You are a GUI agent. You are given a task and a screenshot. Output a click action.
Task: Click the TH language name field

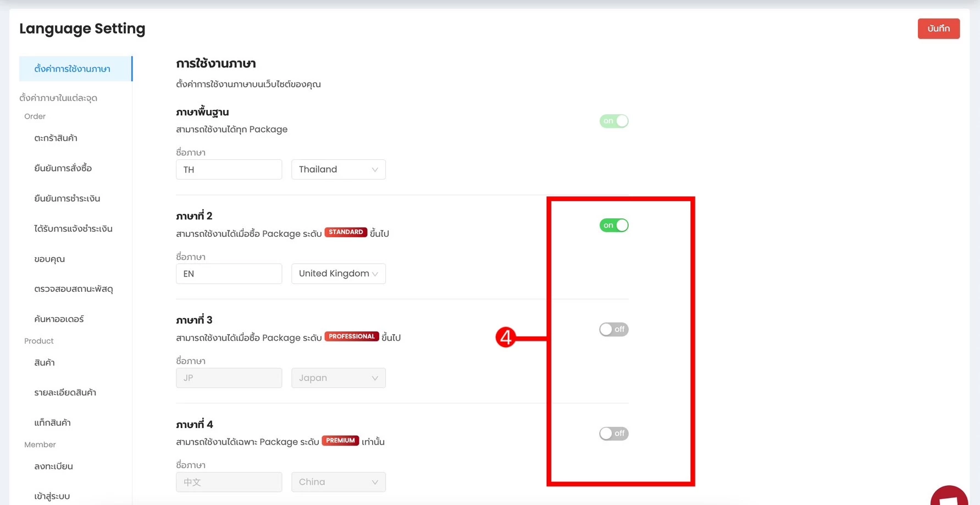click(229, 170)
